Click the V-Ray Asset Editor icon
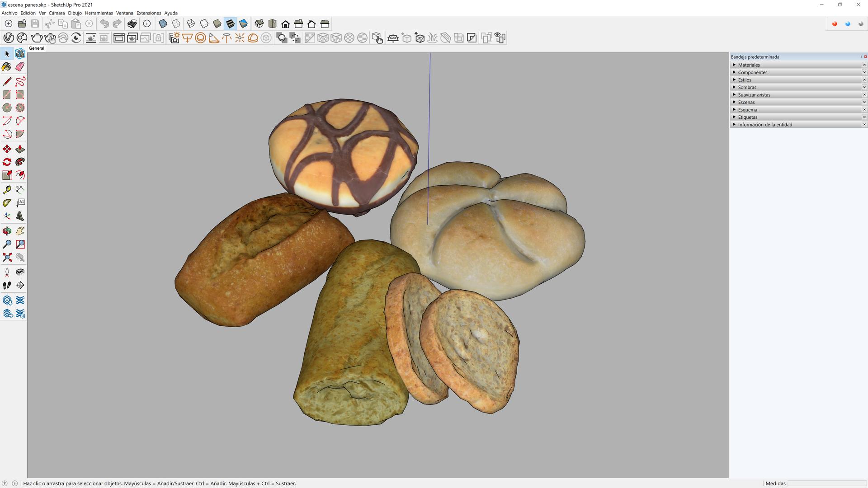This screenshot has height=488, width=868. (8, 38)
